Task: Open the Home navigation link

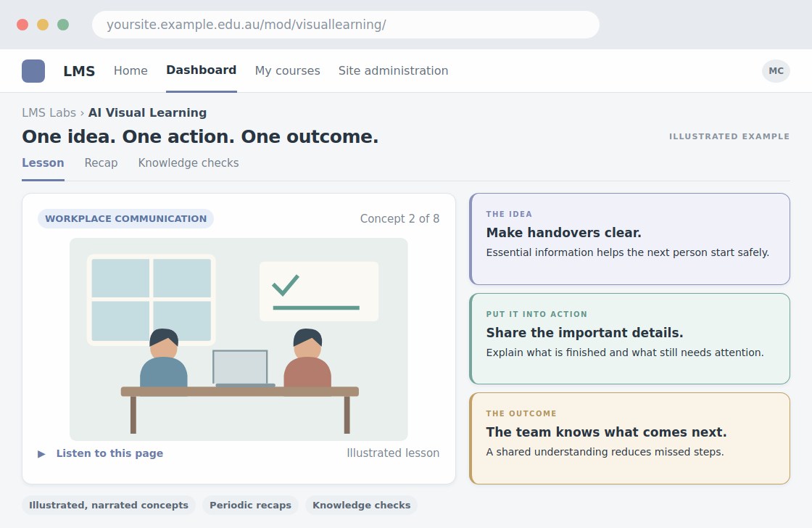Action: click(x=130, y=70)
